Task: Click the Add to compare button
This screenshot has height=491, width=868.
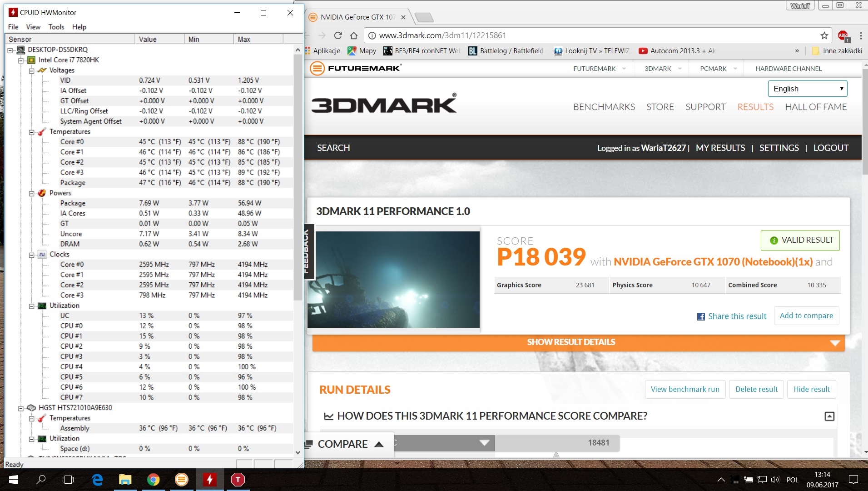Action: pyautogui.click(x=806, y=316)
